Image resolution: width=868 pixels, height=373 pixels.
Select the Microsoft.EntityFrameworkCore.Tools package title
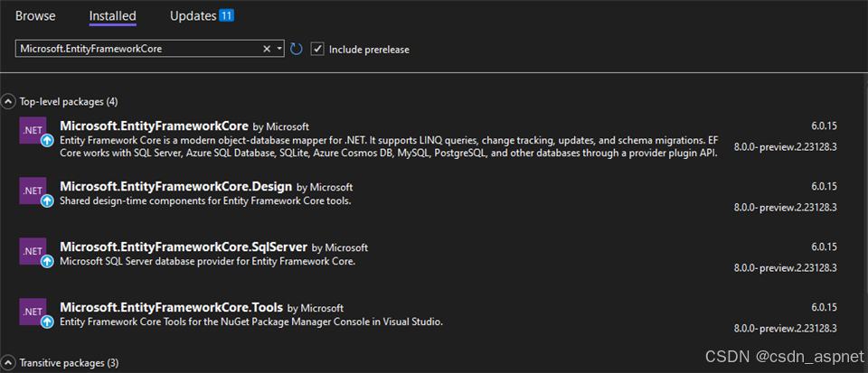[172, 307]
